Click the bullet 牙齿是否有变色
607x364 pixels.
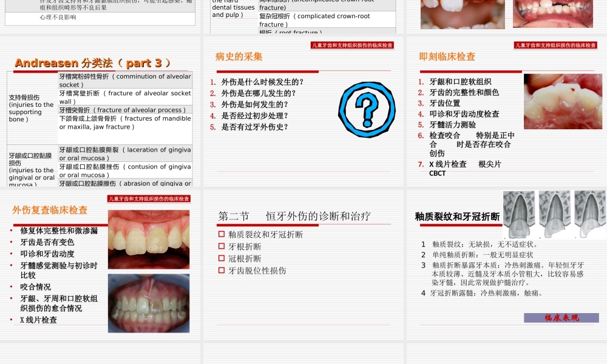(x=47, y=243)
